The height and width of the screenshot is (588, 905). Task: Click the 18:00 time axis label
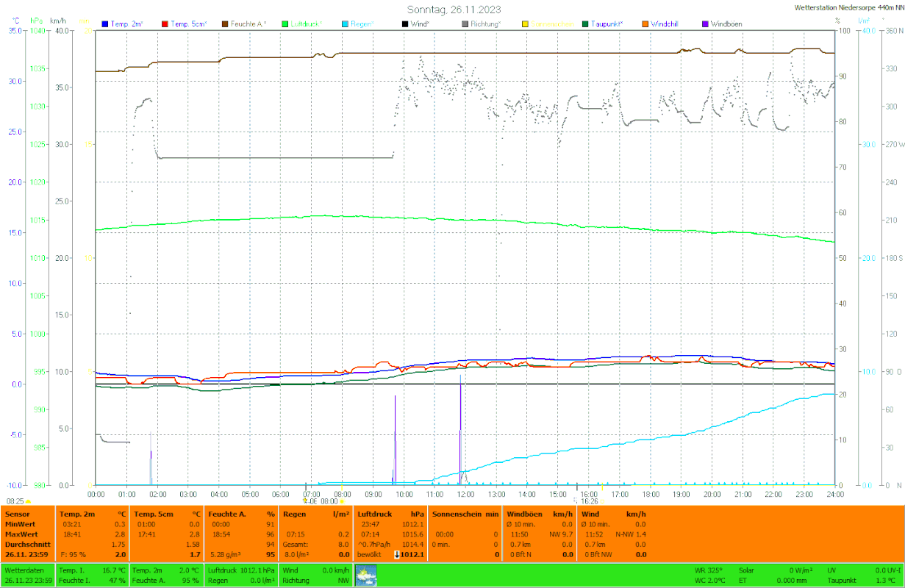[x=651, y=494]
